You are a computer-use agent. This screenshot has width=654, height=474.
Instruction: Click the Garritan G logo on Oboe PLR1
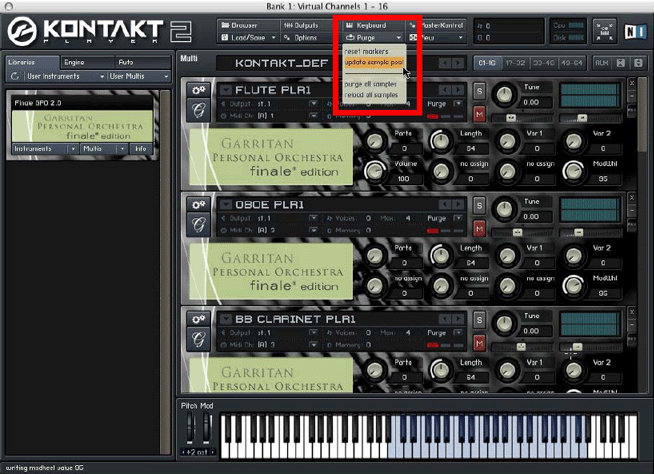pyautogui.click(x=197, y=224)
